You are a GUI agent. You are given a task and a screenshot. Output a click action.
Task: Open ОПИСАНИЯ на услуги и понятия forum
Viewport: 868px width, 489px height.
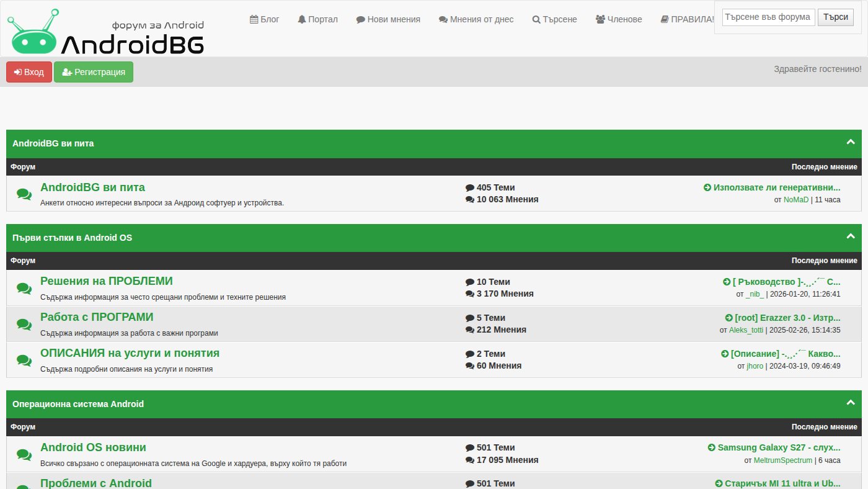[130, 353]
